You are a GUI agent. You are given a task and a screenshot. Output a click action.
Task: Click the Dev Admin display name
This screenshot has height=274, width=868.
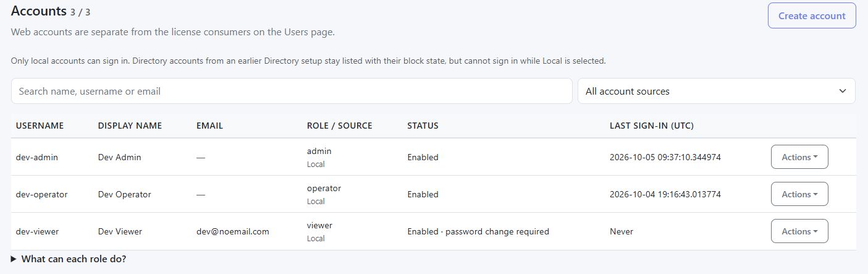[120, 157]
